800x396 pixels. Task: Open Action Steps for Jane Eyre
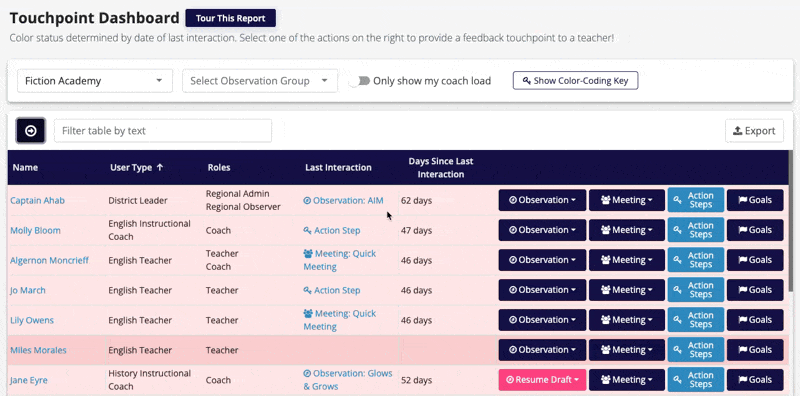696,380
